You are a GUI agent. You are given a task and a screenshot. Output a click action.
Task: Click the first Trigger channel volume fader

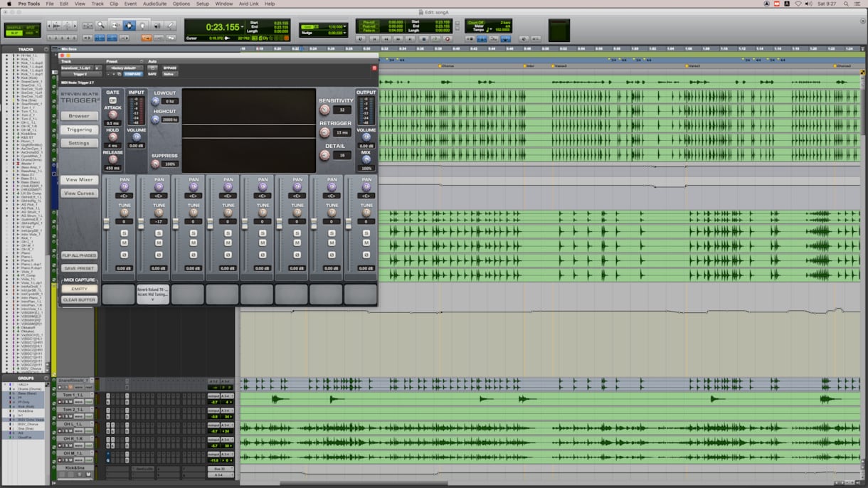click(x=107, y=224)
